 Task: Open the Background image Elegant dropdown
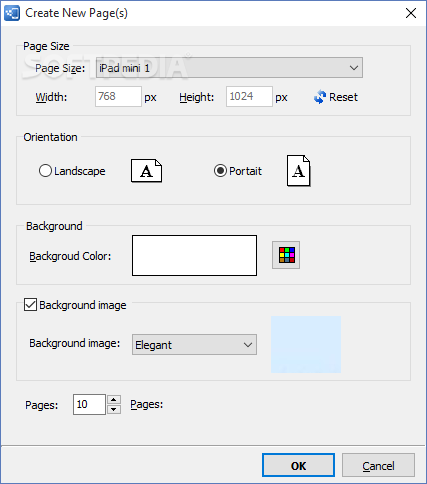pos(194,345)
